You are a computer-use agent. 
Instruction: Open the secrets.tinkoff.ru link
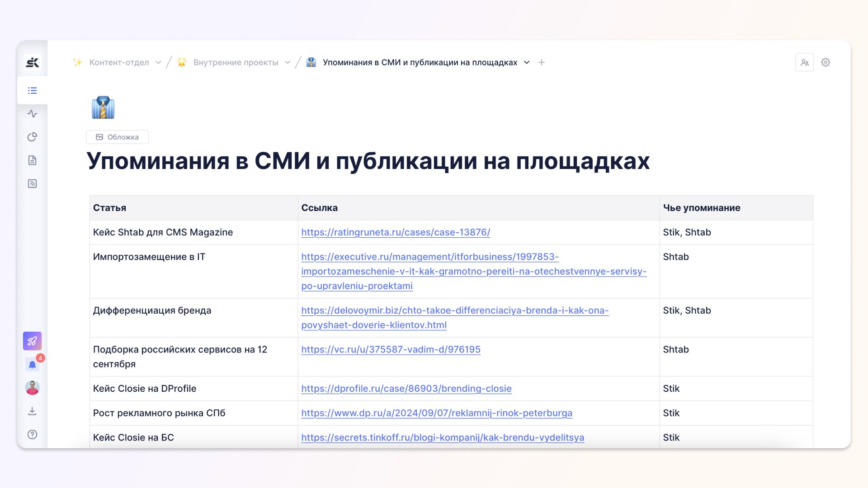pyautogui.click(x=443, y=437)
